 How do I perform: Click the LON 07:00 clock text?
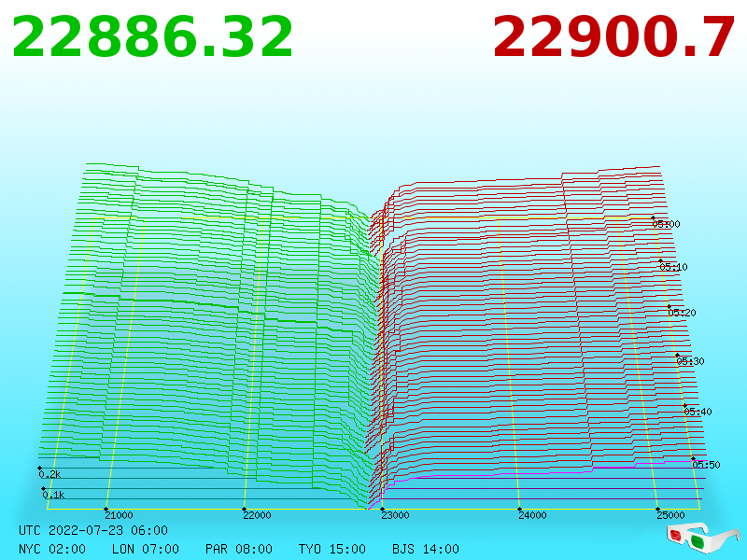146,549
